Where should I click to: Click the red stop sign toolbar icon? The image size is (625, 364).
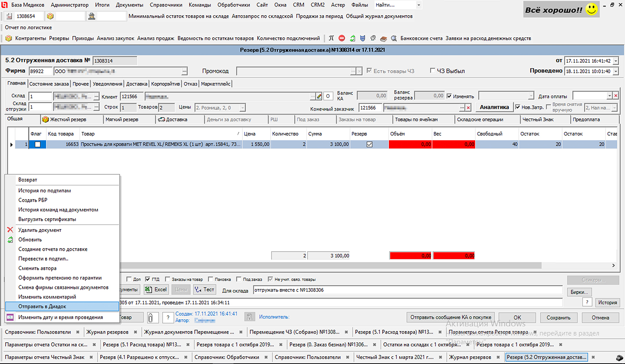tap(342, 38)
